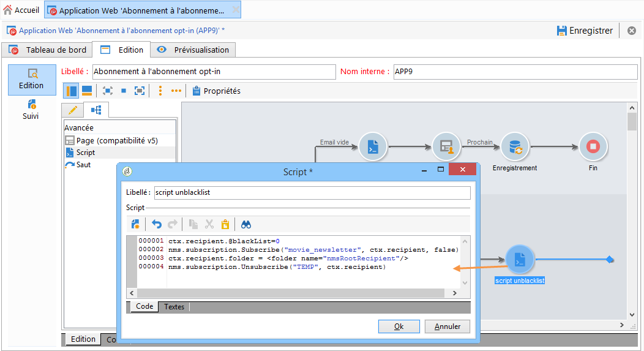Confirm the script dialog with Ok
Image resolution: width=644 pixels, height=351 pixels.
pyautogui.click(x=399, y=326)
